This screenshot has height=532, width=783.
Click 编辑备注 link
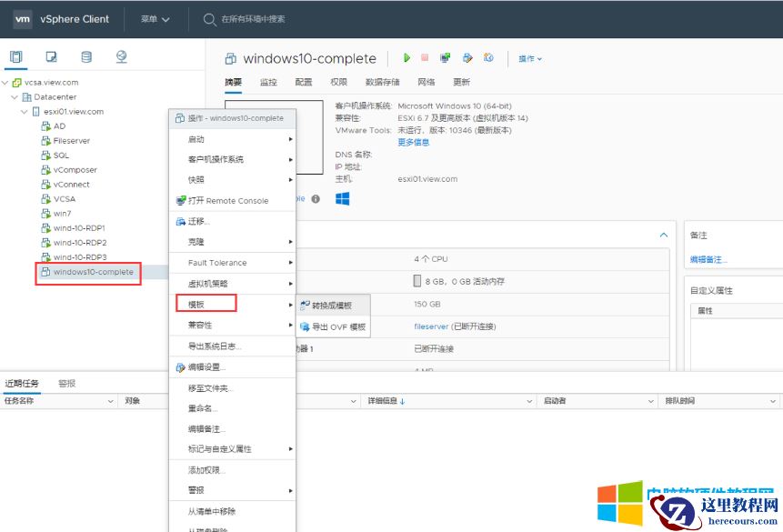708,259
